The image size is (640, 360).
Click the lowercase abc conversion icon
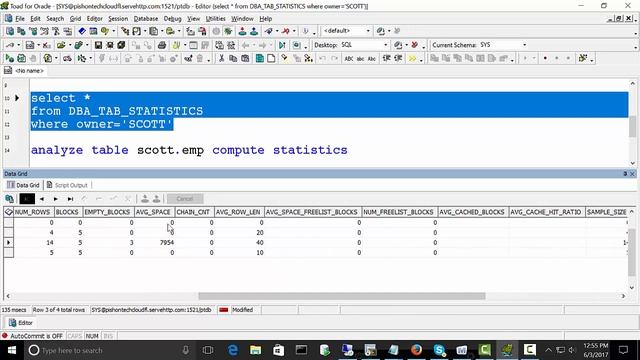[360, 58]
